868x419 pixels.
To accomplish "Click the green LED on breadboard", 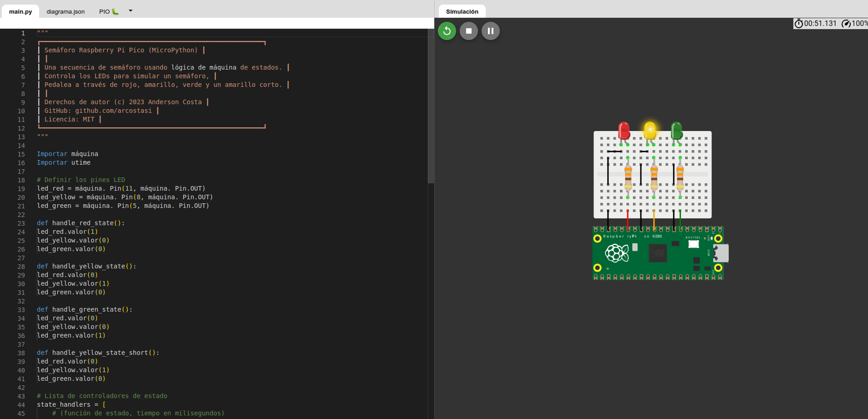I will pos(676,131).
